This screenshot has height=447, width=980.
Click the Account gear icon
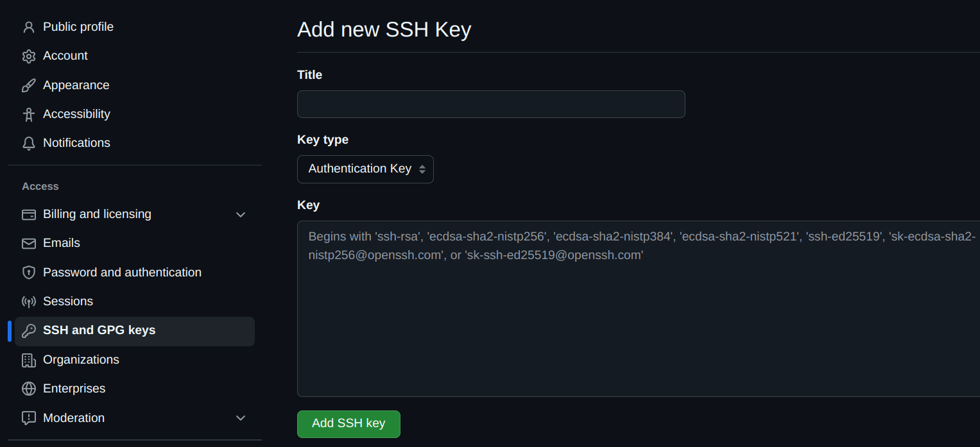coord(28,56)
